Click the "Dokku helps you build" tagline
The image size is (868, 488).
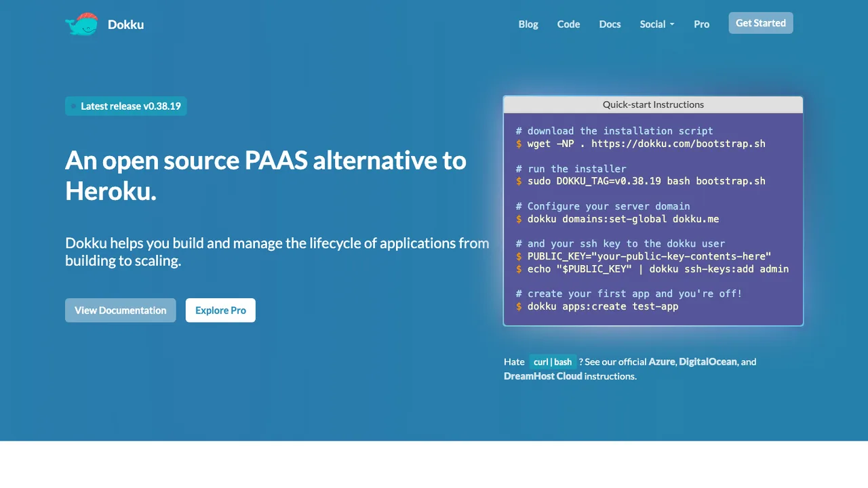pos(277,251)
